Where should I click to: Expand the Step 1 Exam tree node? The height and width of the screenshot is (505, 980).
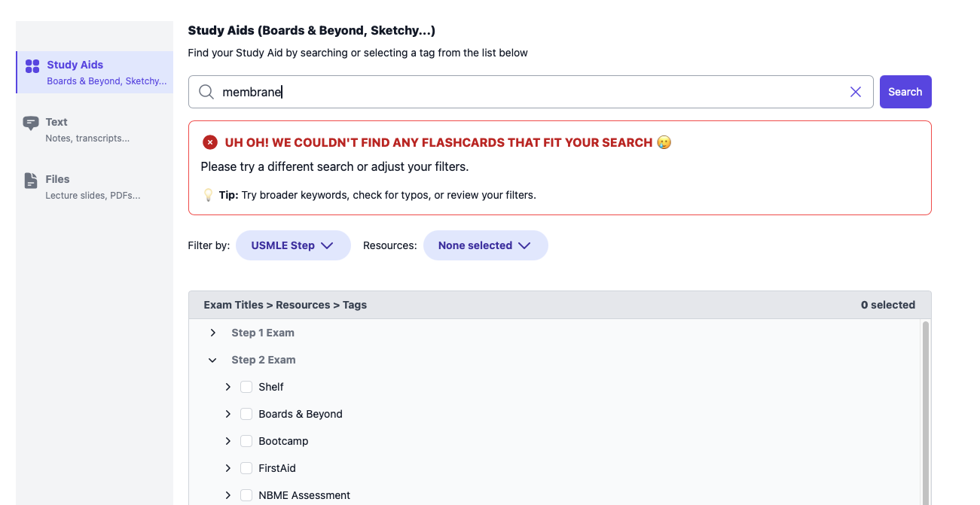pos(213,333)
